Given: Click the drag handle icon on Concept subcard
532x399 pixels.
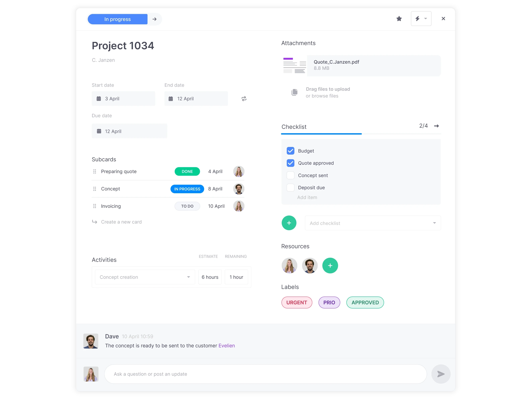Looking at the screenshot, I should [x=94, y=189].
